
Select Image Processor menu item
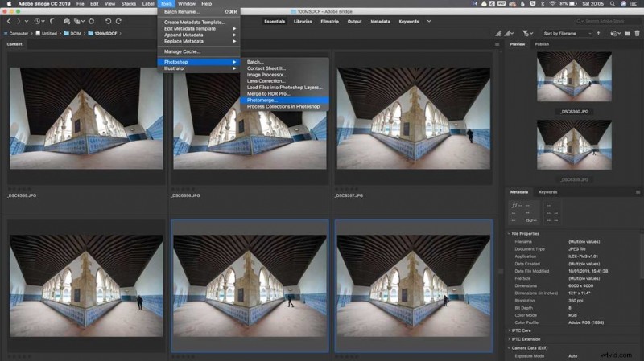pyautogui.click(x=284, y=75)
